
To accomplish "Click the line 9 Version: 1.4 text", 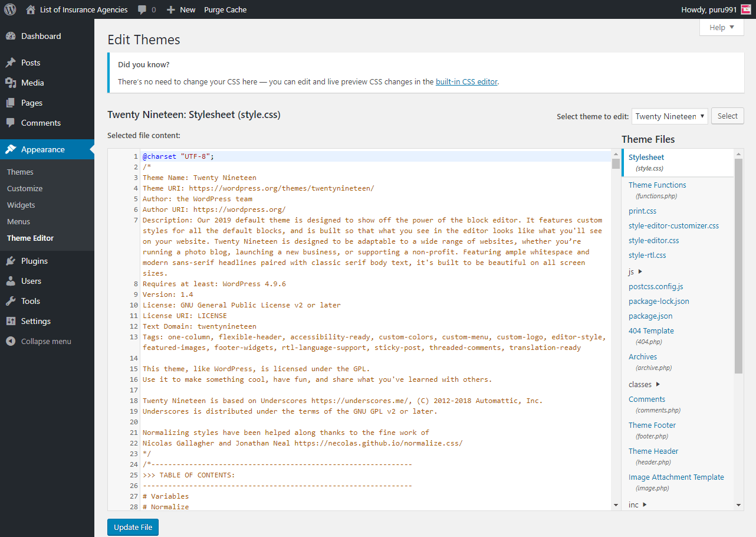I will 167,294.
